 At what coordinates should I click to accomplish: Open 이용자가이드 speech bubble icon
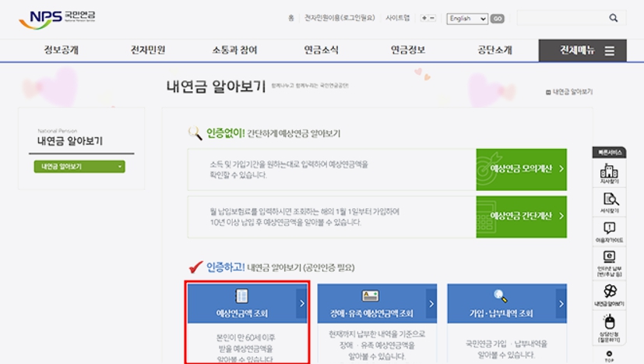click(x=609, y=228)
